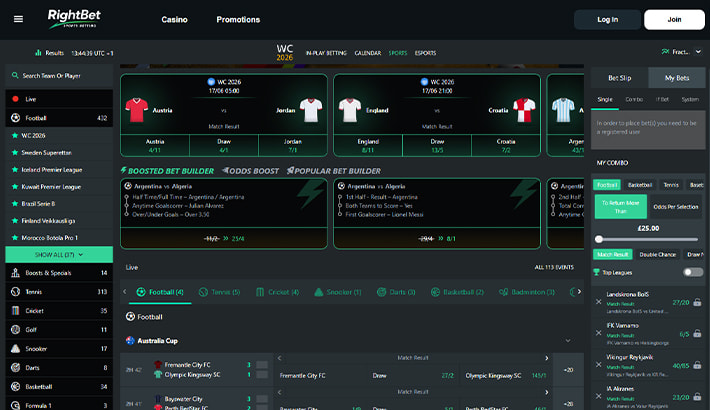Expand SHOW ALL (37) leagues list
The width and height of the screenshot is (710, 410).
(59, 255)
